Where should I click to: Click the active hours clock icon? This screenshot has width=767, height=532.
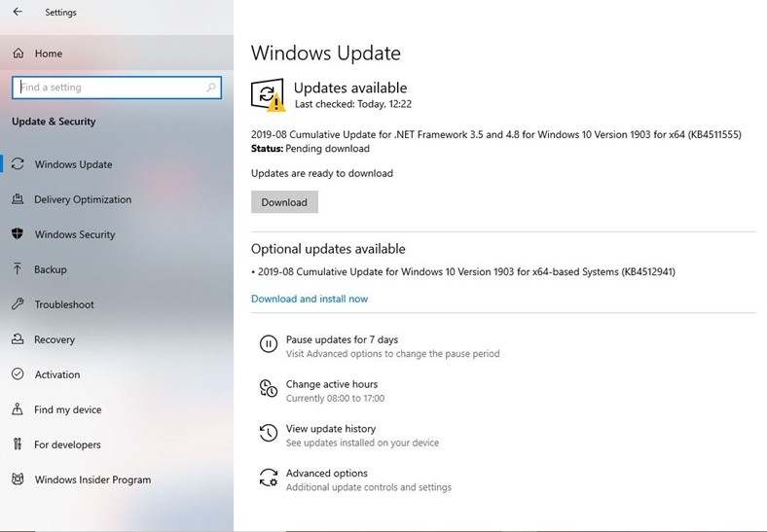click(268, 389)
